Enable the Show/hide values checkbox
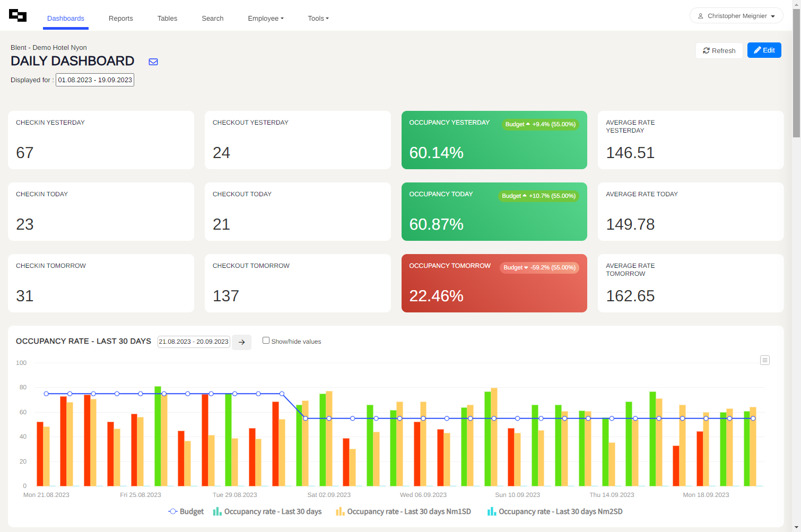This screenshot has height=532, width=801. coord(266,341)
